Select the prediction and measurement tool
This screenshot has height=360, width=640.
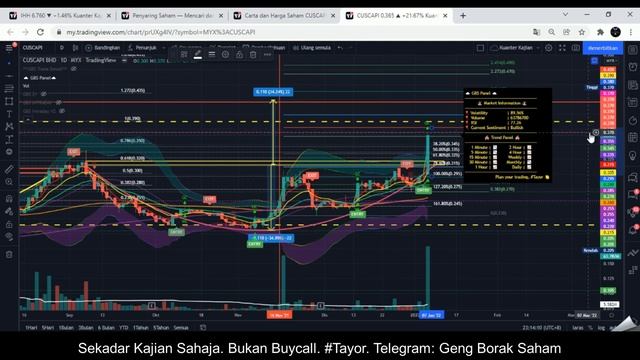pos(9,139)
